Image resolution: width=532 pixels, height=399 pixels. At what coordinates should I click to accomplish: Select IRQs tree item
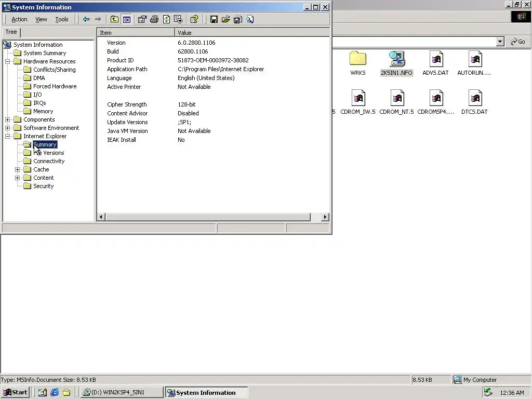[x=39, y=103]
